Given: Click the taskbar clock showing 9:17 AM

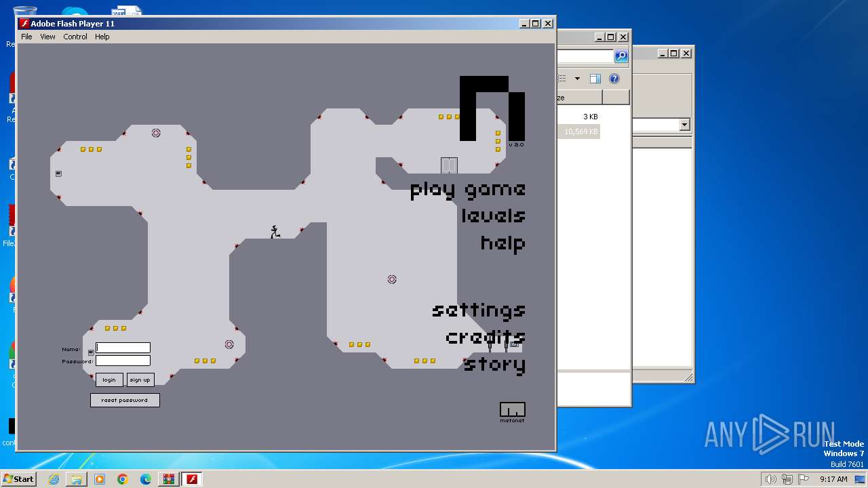Looking at the screenshot, I should coord(833,479).
